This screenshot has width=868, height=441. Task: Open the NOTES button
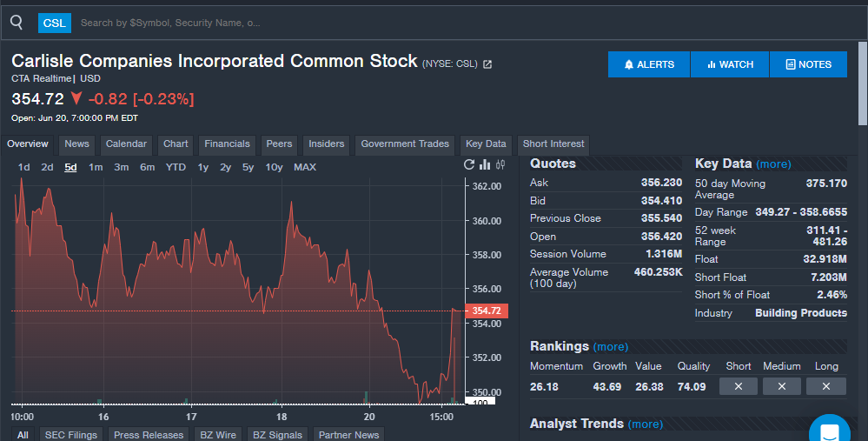808,64
